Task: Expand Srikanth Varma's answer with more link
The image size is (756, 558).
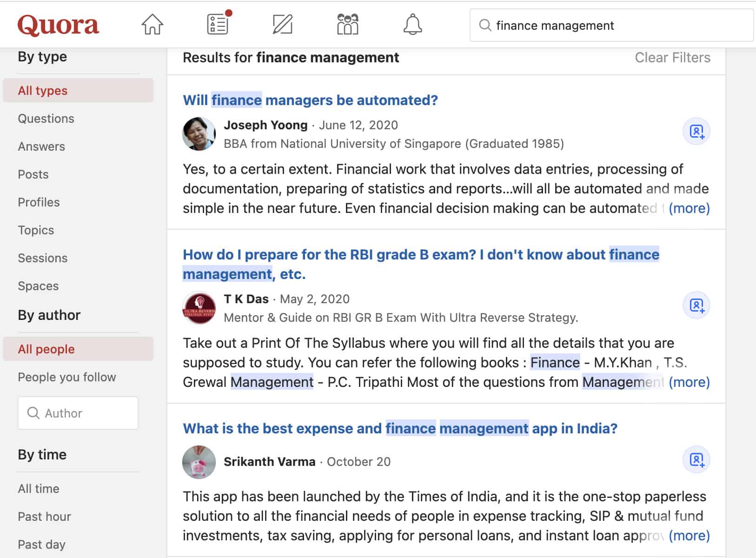Action: tap(690, 535)
